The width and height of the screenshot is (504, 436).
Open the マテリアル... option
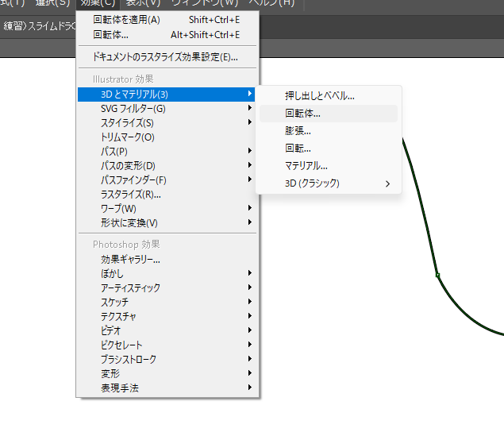pos(306,166)
